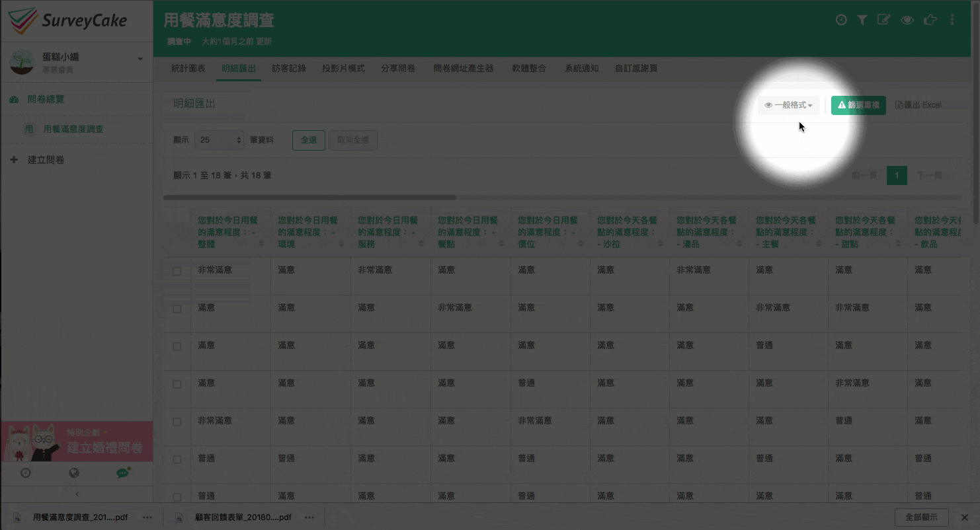The width and height of the screenshot is (980, 530).
Task: Switch to the 統計圖表 tab
Action: [x=188, y=69]
